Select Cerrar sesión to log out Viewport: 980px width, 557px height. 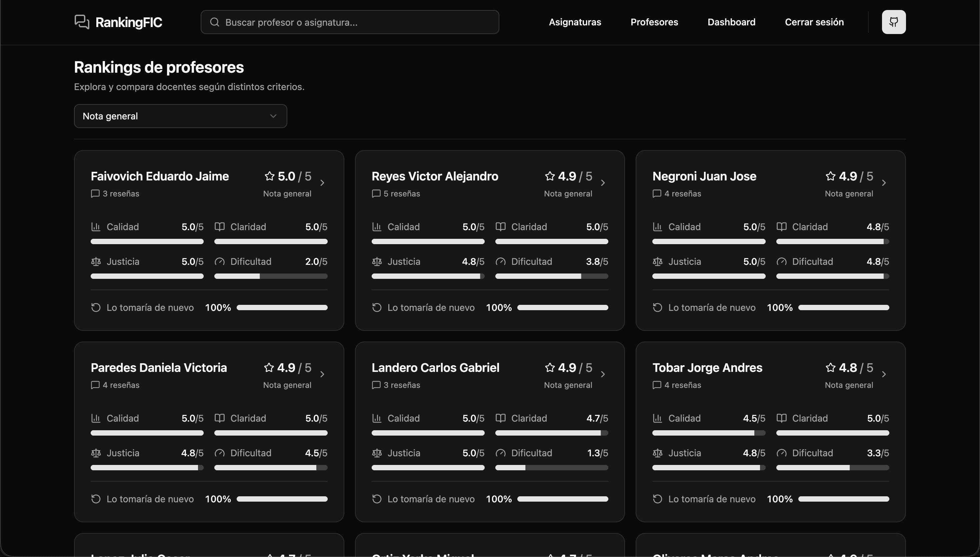(x=814, y=22)
